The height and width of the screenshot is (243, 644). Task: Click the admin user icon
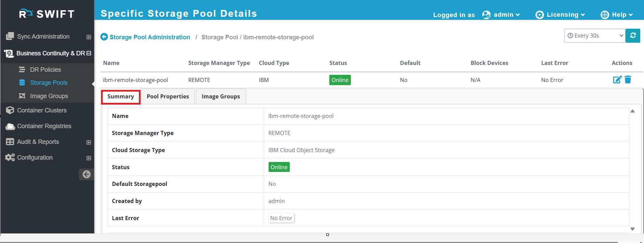(486, 15)
